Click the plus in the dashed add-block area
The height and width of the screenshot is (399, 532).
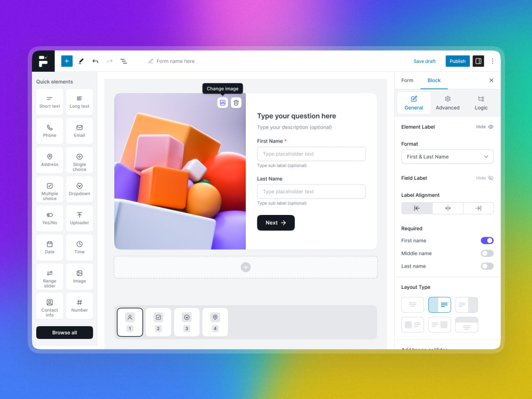[x=246, y=268]
